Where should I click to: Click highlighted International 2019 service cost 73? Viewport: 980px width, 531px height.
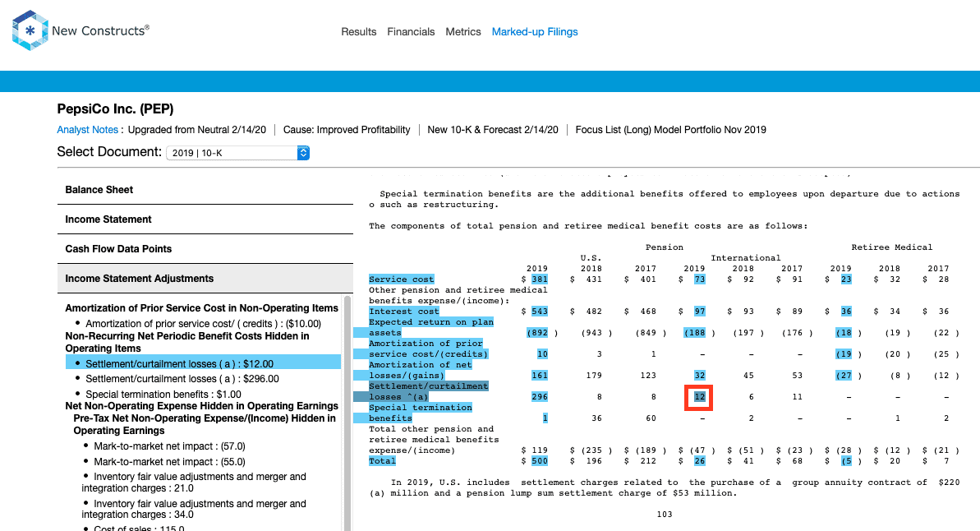pos(699,279)
